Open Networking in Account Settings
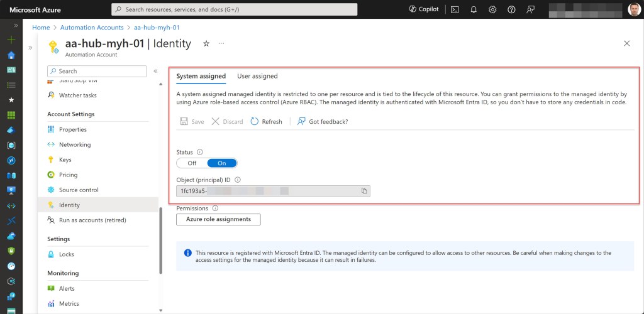 coord(74,144)
